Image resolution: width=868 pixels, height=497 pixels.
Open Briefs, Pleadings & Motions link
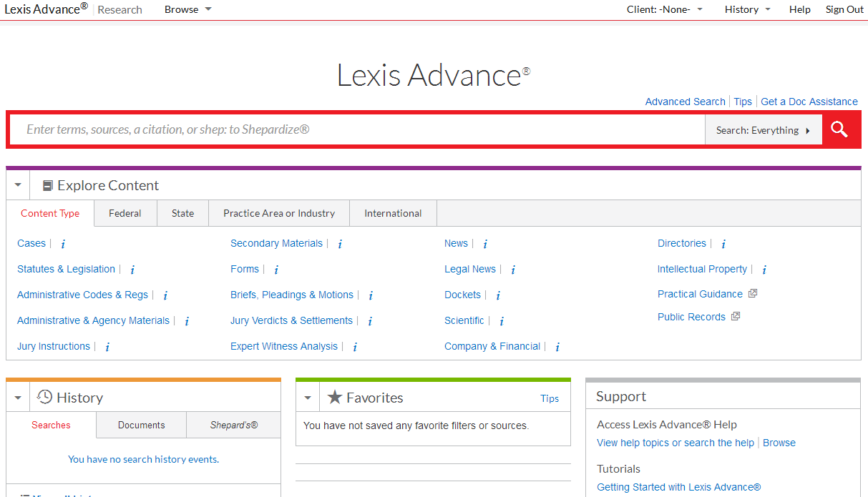[x=292, y=295]
